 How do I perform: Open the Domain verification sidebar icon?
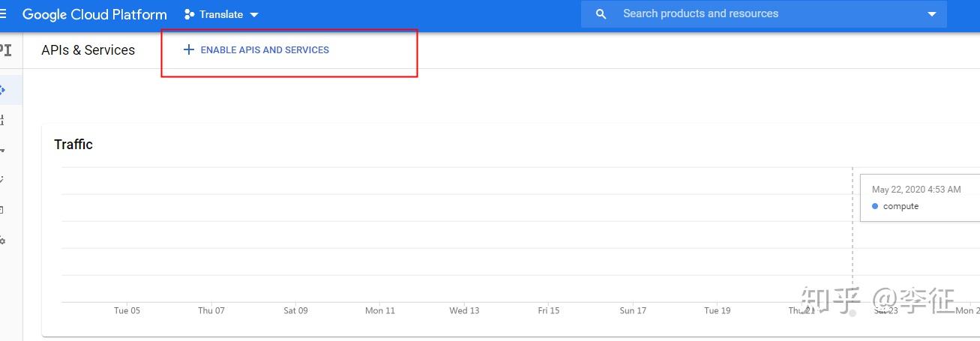pos(3,210)
